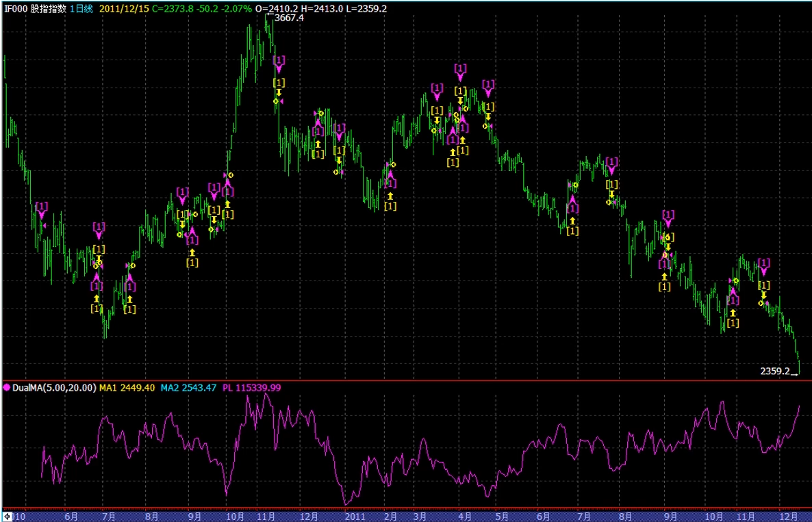Select the MA2 2543.47 readout
This screenshot has width=812, height=522.
(x=188, y=387)
